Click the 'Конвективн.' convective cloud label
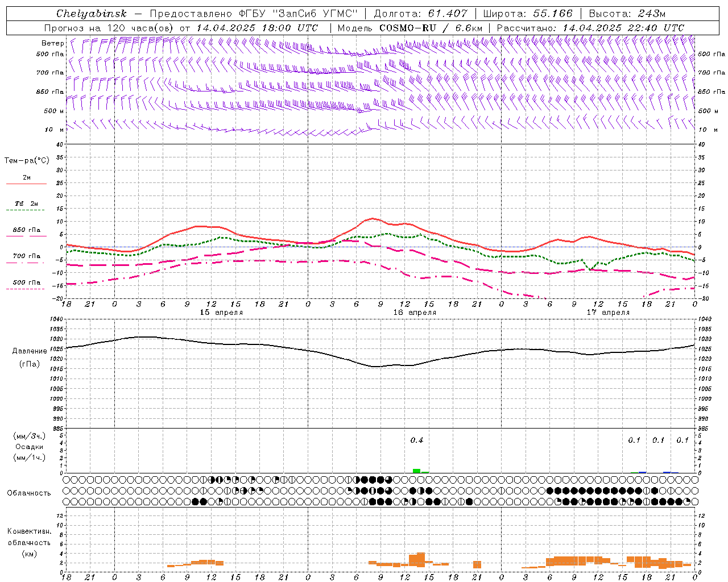 29,531
